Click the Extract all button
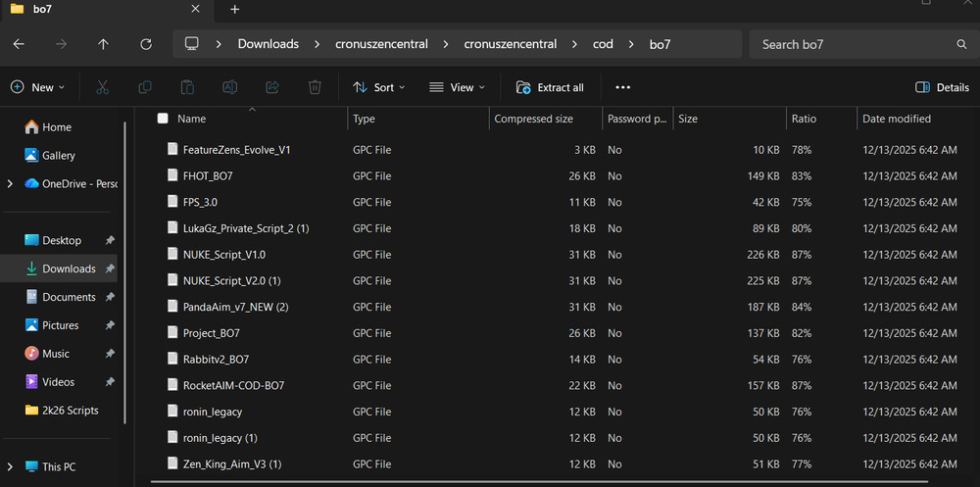980x487 pixels. point(550,87)
